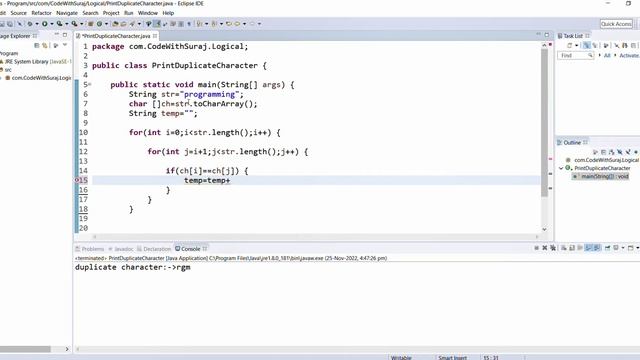Select JRE System Library tree item
The width and height of the screenshot is (640, 360).
point(36,62)
